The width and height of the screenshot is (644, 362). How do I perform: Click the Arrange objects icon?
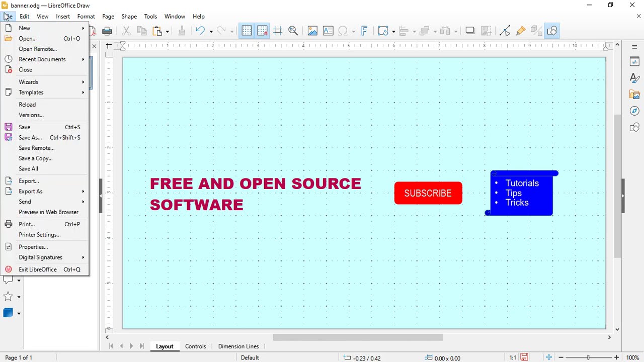coord(425,31)
